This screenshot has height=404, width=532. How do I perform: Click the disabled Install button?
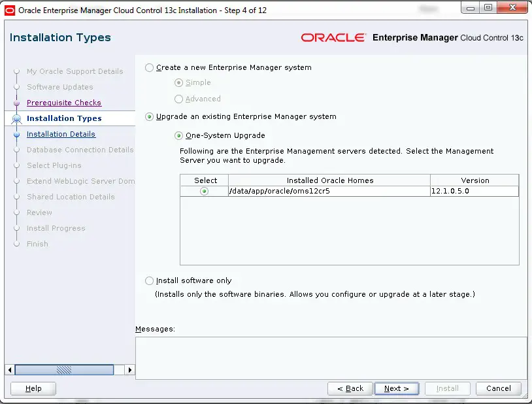coord(447,388)
